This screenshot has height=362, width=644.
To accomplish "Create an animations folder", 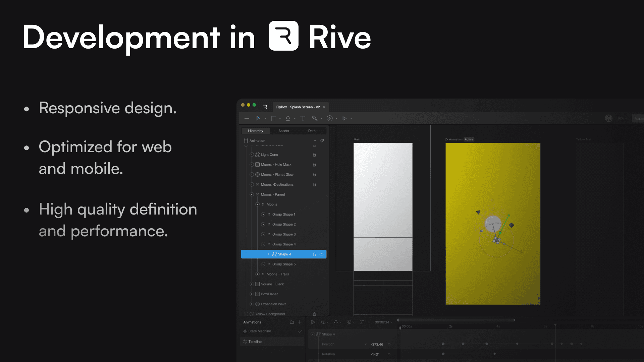I will coord(292,322).
